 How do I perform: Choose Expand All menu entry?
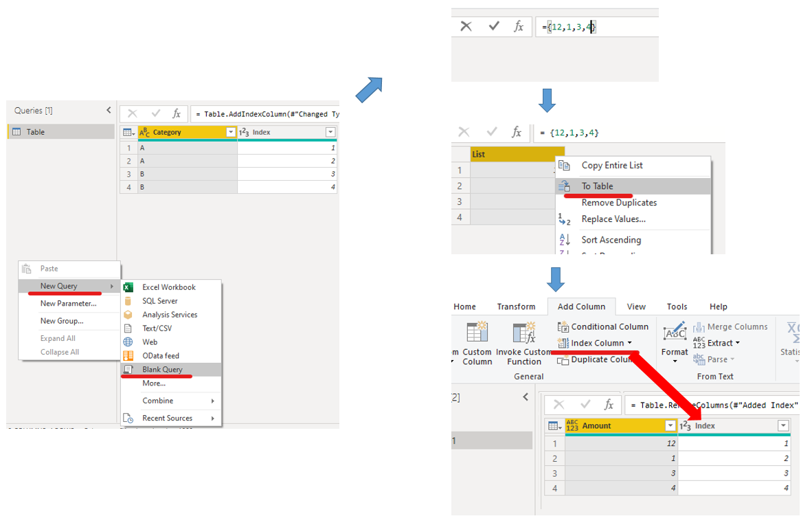tap(69, 338)
